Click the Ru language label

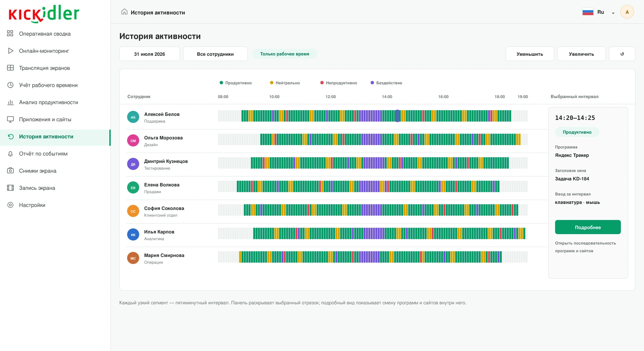(600, 12)
